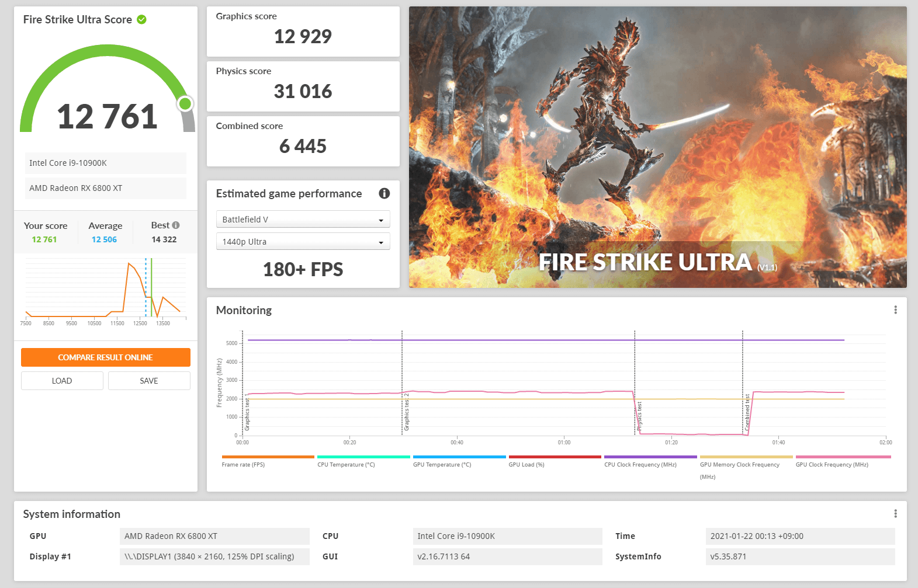Open System information three-dot menu
The image size is (918, 588).
895,514
